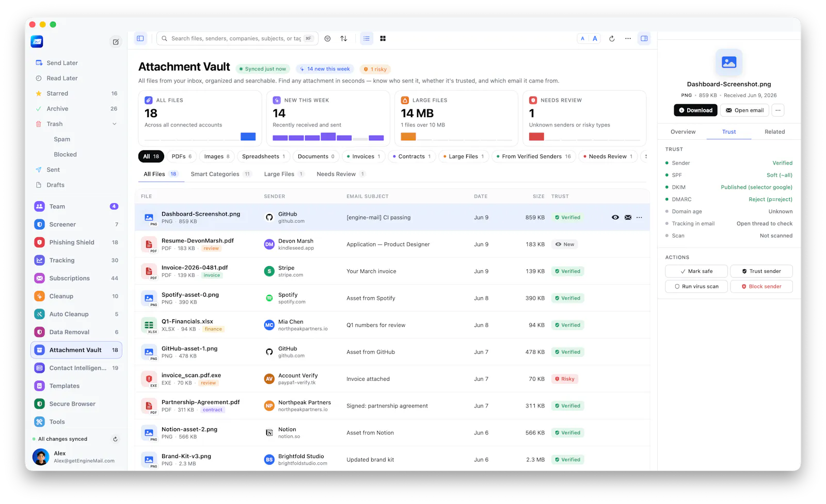Click the EngineMail app logo
Screen dimensions: 826x504
pyautogui.click(x=37, y=42)
